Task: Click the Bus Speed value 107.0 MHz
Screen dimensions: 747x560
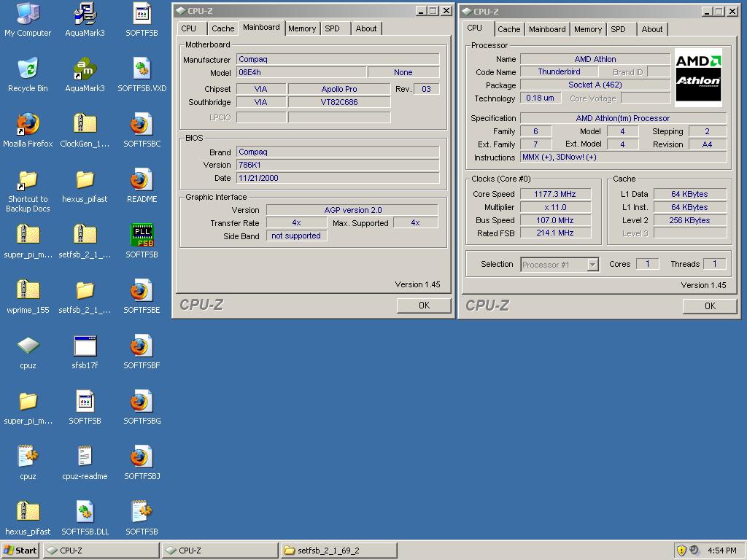Action: click(555, 220)
